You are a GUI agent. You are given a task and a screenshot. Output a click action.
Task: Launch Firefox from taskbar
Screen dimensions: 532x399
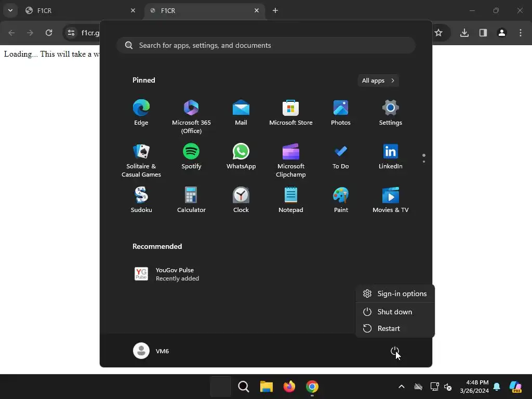[289, 387]
